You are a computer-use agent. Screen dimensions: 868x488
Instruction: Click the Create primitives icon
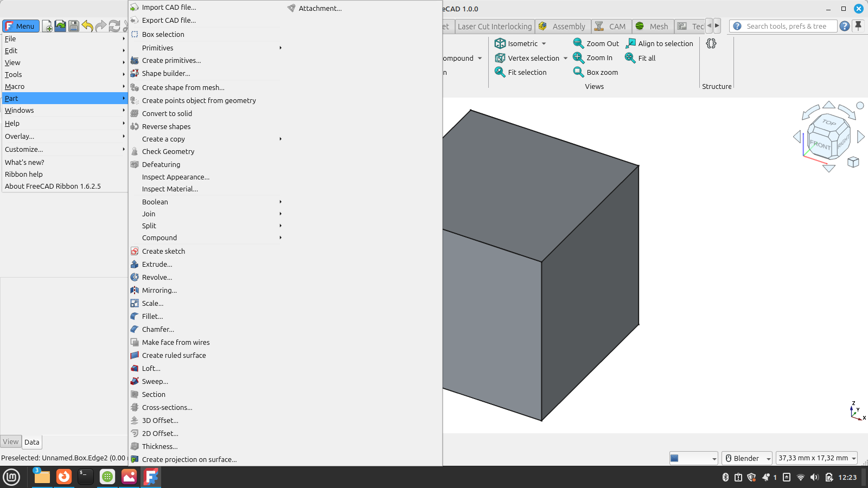[x=135, y=60]
